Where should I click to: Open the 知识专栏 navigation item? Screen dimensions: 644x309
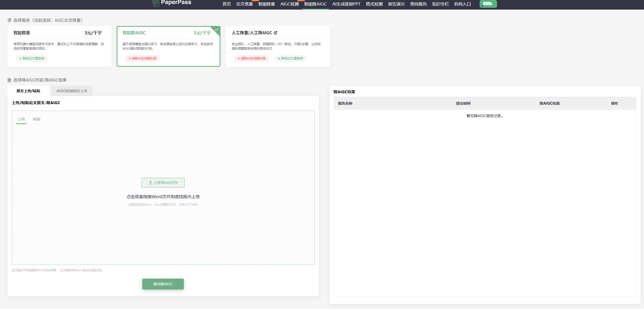point(441,4)
